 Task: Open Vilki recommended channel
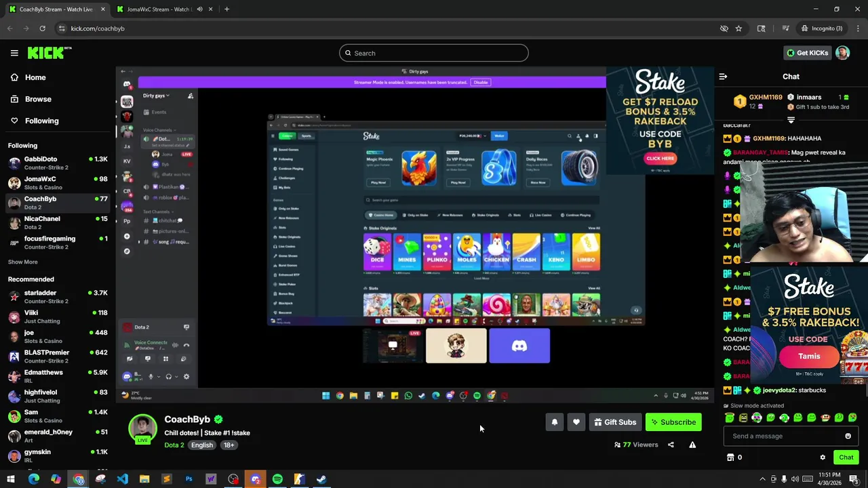58,317
